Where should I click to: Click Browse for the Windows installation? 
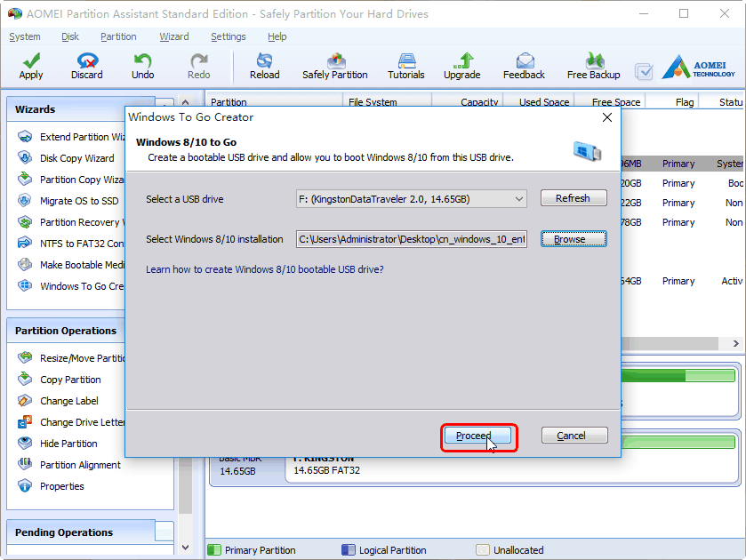[x=574, y=239]
